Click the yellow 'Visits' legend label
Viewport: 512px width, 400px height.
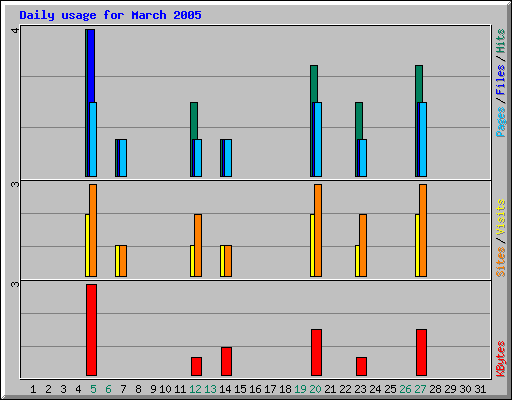pos(501,217)
